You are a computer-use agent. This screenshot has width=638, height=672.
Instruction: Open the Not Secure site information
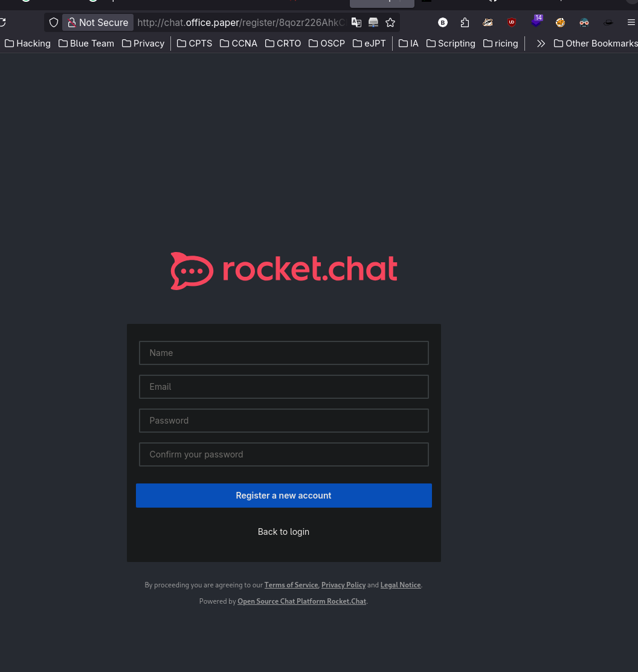click(x=98, y=22)
